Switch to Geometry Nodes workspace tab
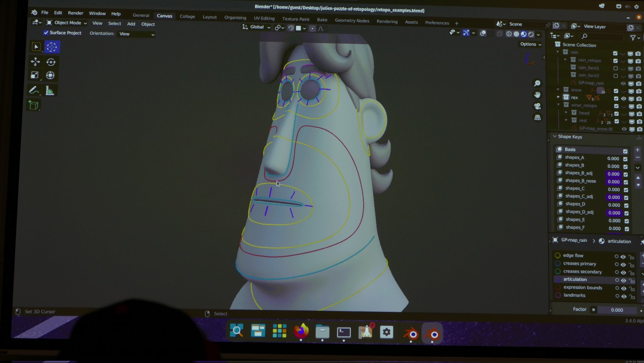The height and width of the screenshot is (363, 644). [352, 20]
